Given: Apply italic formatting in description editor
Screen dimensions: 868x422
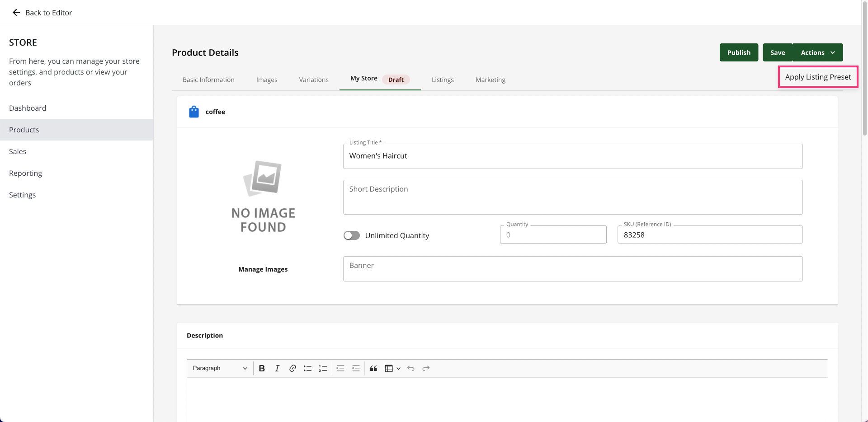Looking at the screenshot, I should 277,368.
